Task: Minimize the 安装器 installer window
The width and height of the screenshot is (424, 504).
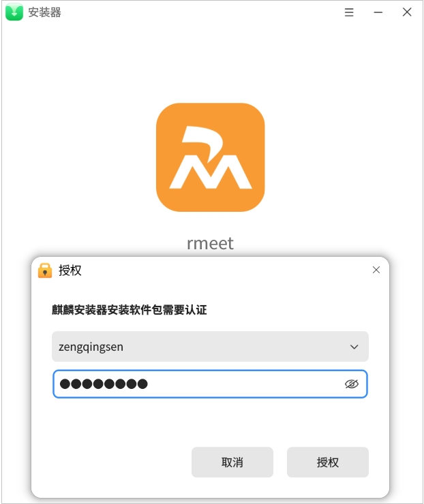Action: pos(378,12)
